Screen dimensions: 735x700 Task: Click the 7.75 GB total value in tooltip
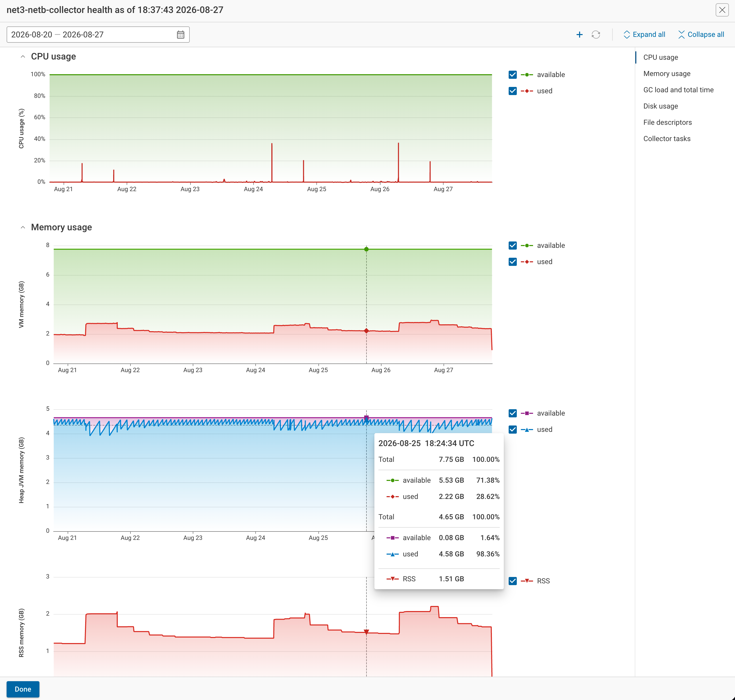pyautogui.click(x=451, y=459)
